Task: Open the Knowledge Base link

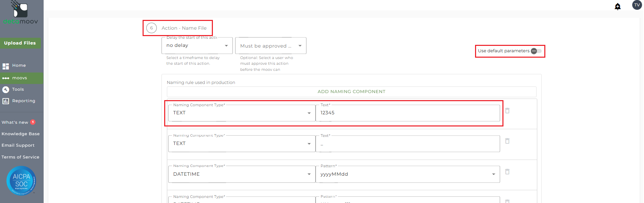Action: pyautogui.click(x=21, y=134)
